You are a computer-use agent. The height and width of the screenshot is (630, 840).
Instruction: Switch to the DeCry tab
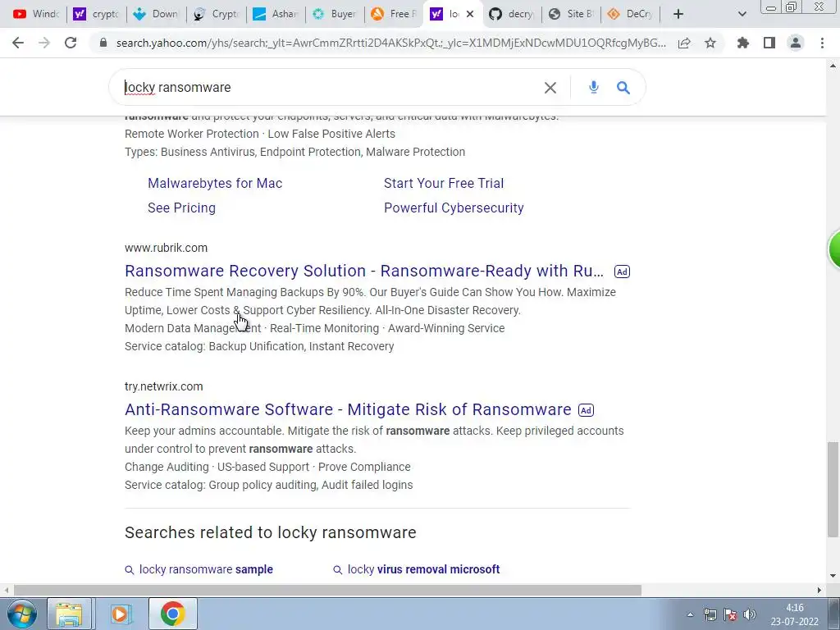(631, 14)
